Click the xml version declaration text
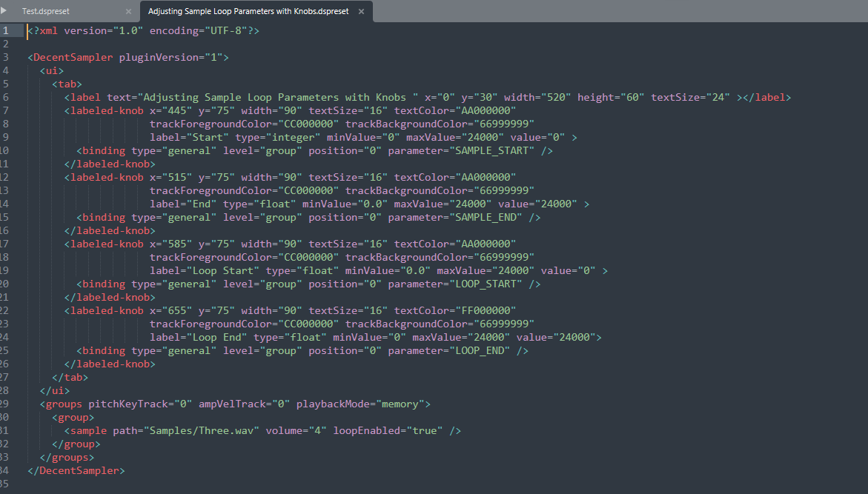 (x=143, y=30)
